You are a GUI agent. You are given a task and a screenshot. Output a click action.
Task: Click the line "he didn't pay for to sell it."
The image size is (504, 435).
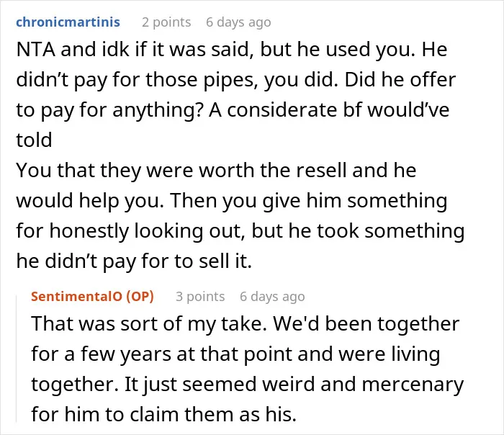click(134, 261)
